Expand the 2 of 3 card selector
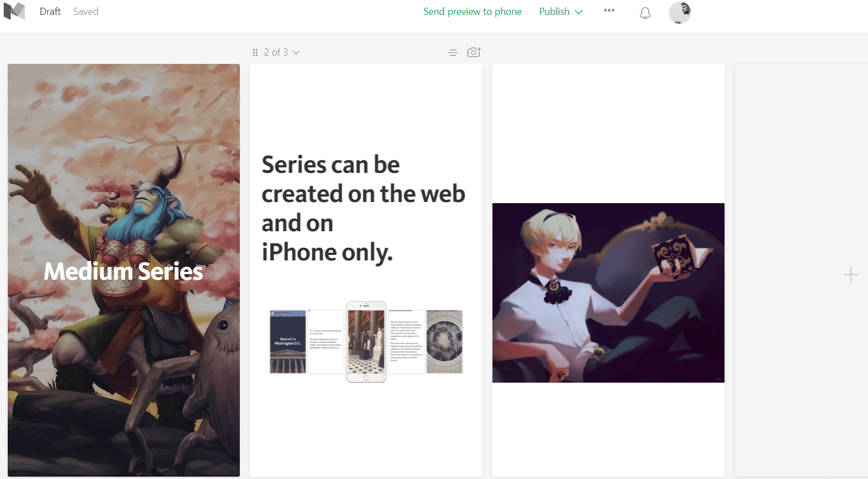The width and height of the screenshot is (868, 479). click(x=282, y=52)
